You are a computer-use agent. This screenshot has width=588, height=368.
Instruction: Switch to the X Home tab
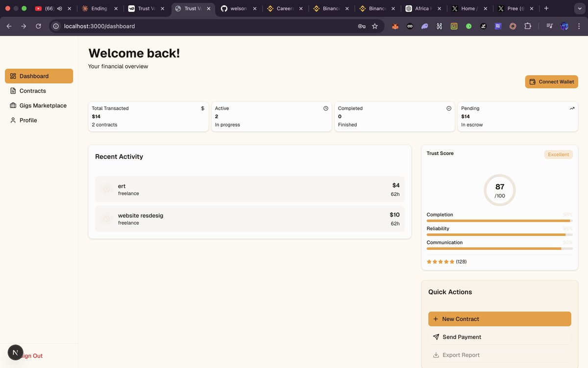[468, 8]
